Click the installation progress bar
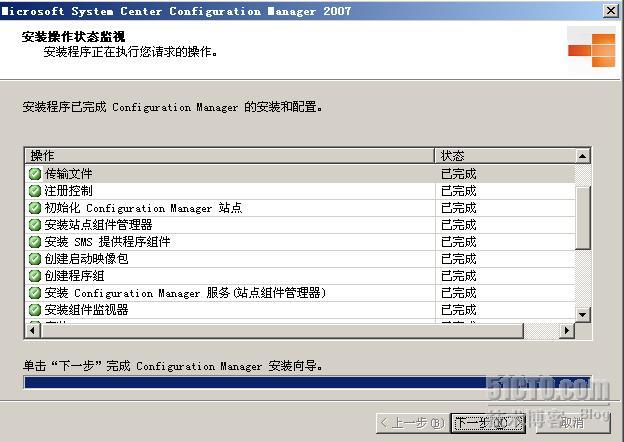This screenshot has height=442, width=624. pyautogui.click(x=307, y=382)
